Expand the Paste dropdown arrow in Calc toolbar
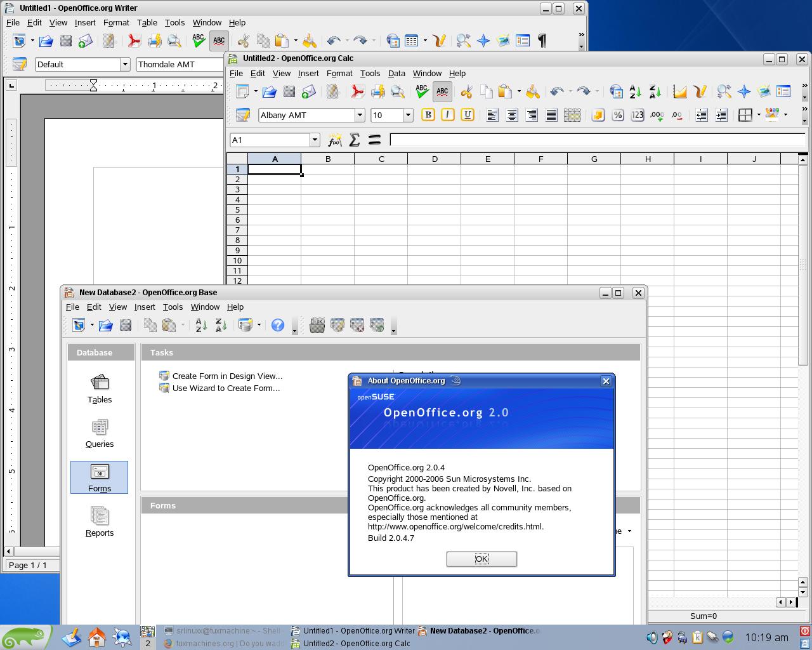 click(x=519, y=91)
